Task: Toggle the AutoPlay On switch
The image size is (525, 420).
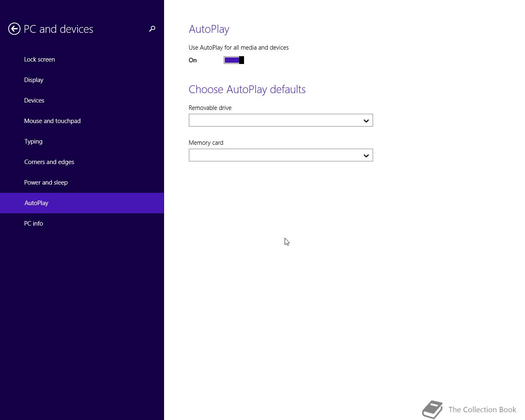Action: click(x=234, y=60)
